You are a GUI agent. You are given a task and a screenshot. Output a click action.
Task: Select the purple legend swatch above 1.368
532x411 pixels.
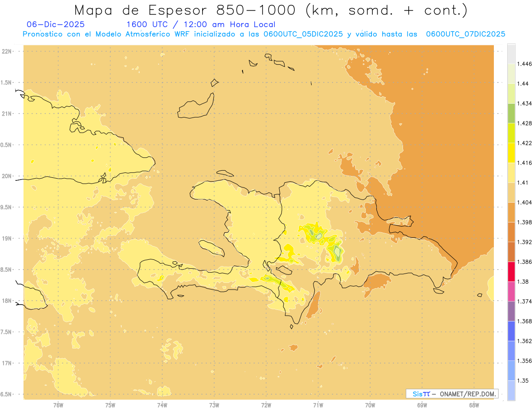pos(512,311)
